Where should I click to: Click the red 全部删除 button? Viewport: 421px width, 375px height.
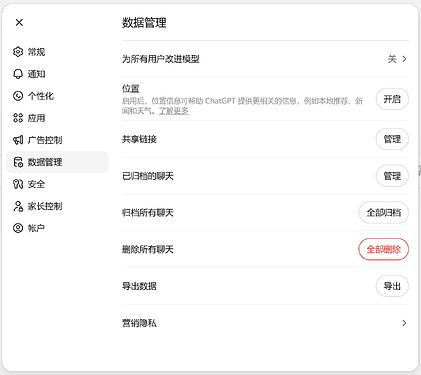point(384,249)
